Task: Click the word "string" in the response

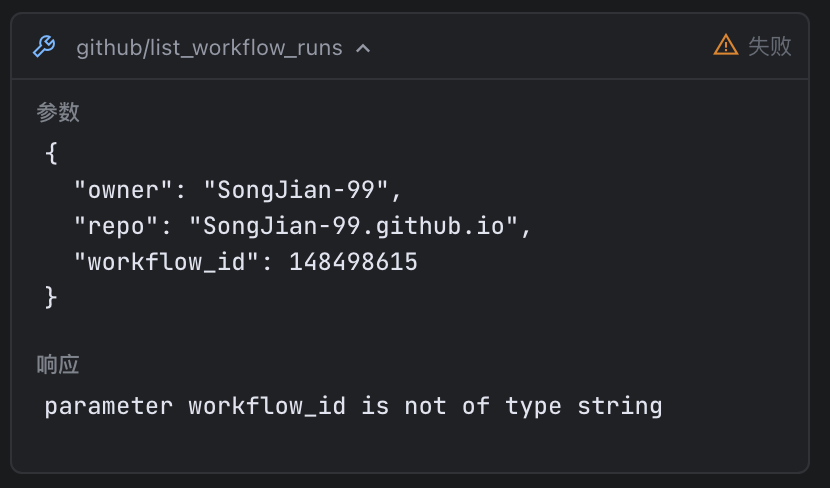Action: coord(619,406)
